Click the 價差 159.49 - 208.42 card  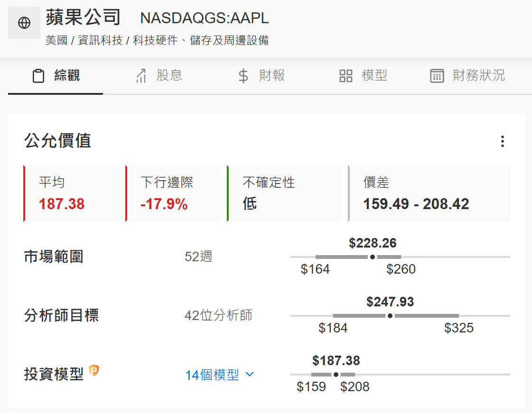tap(429, 193)
